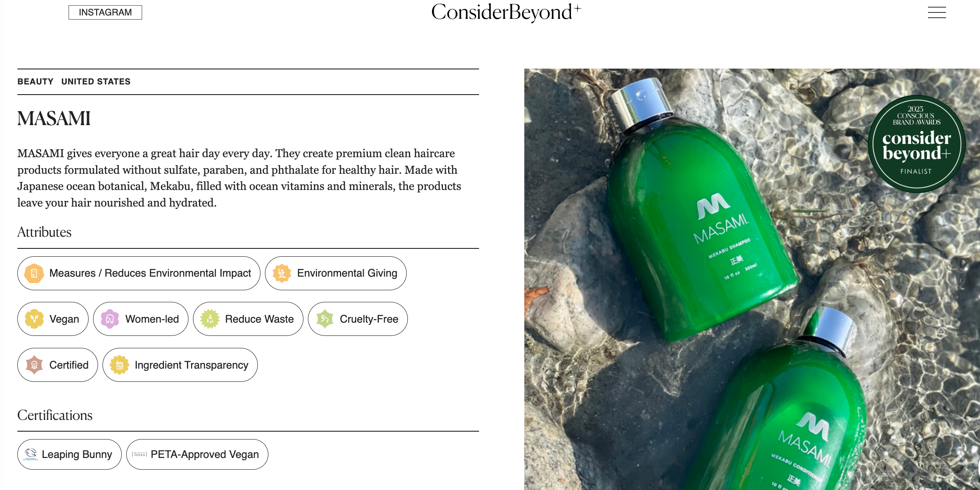Go to ConsiderBeyond home logo
The image size is (980, 490).
(x=506, y=12)
